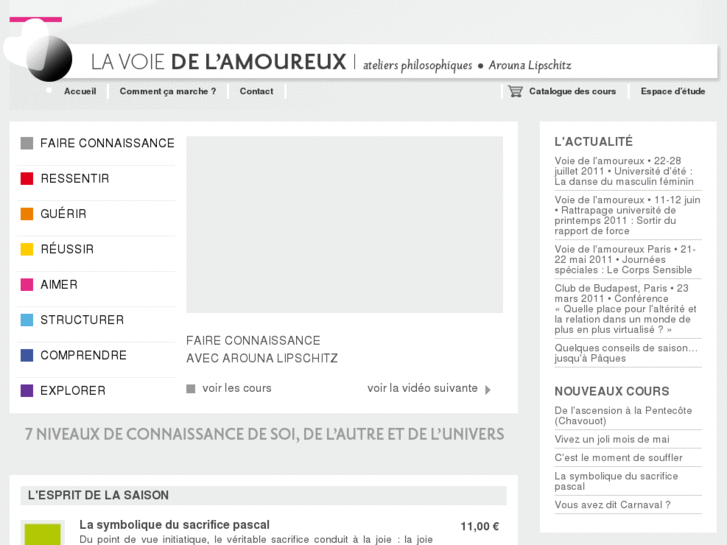Select the GUÉRIR level
727x545 pixels.
pyautogui.click(x=64, y=214)
